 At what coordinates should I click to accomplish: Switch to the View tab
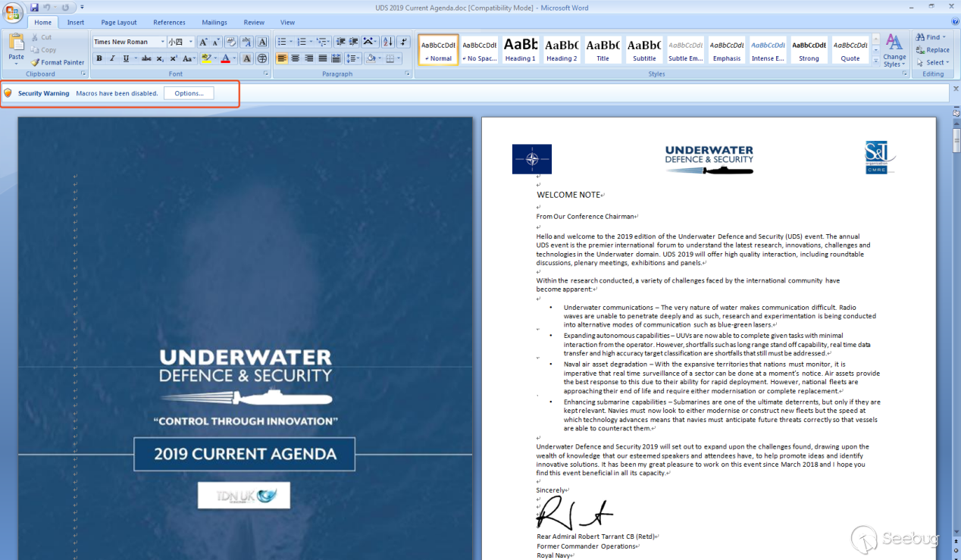pyautogui.click(x=287, y=22)
